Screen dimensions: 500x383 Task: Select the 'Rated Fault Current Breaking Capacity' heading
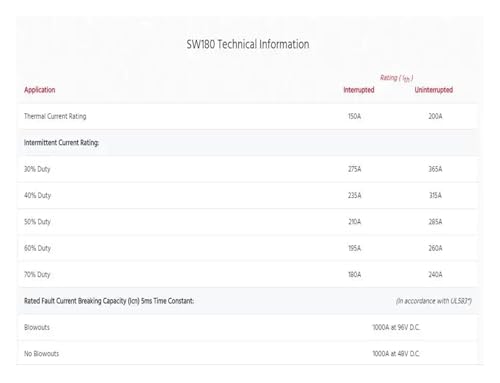(109, 301)
